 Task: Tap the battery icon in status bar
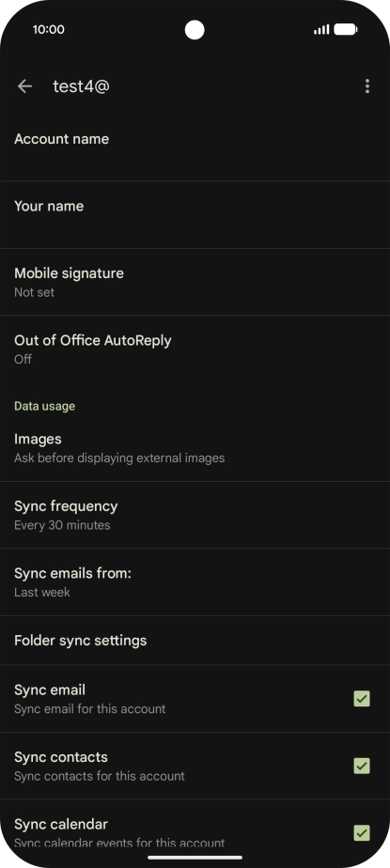click(x=346, y=29)
